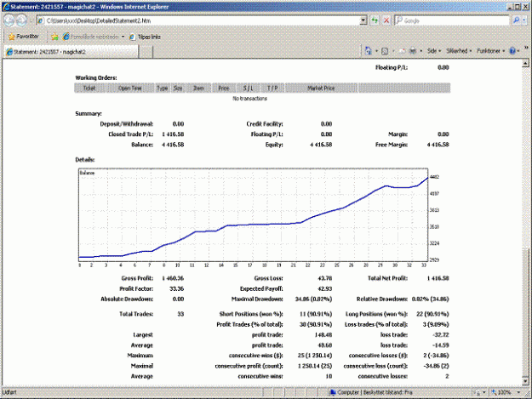
Task: Click the Total Trades value 33
Action: [180, 314]
